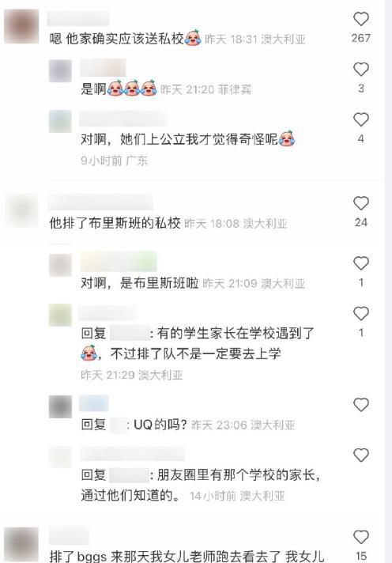Tap the comment text '他排了布里斯班的私校'
This screenshot has width=392, height=563.
115,223
